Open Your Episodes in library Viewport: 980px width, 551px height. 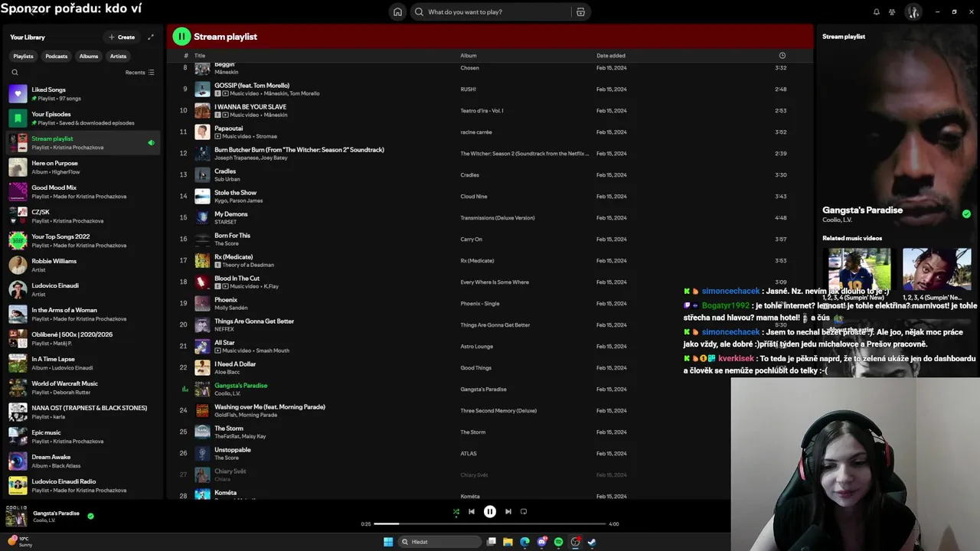pyautogui.click(x=83, y=118)
